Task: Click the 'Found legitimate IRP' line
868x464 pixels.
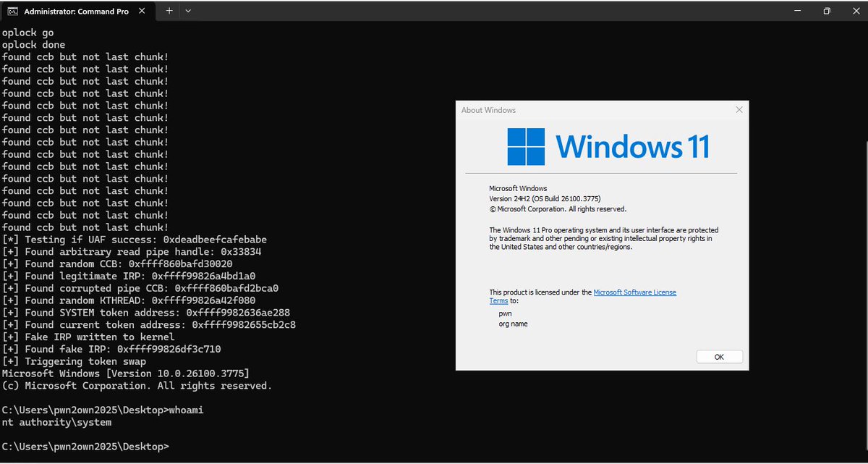Action: [129, 277]
